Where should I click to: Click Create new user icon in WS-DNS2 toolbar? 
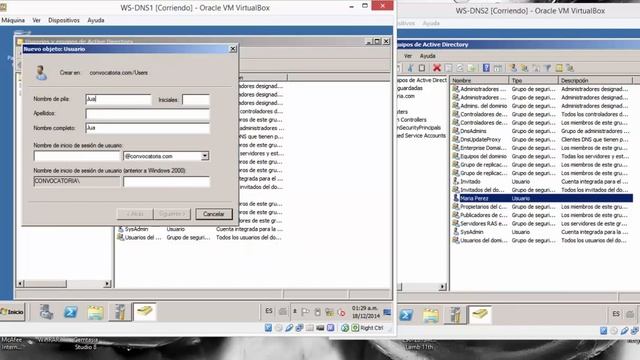[513, 68]
